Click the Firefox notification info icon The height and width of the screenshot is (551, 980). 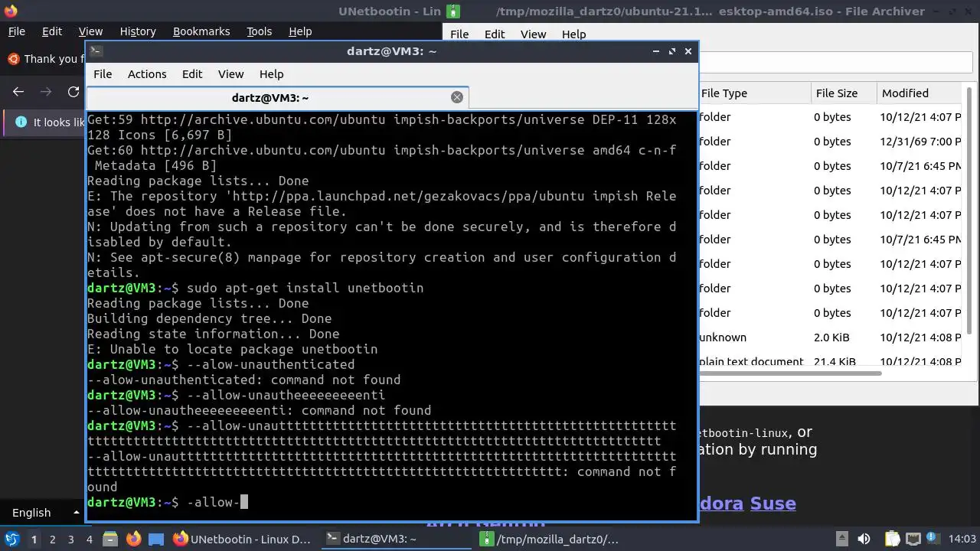click(21, 122)
